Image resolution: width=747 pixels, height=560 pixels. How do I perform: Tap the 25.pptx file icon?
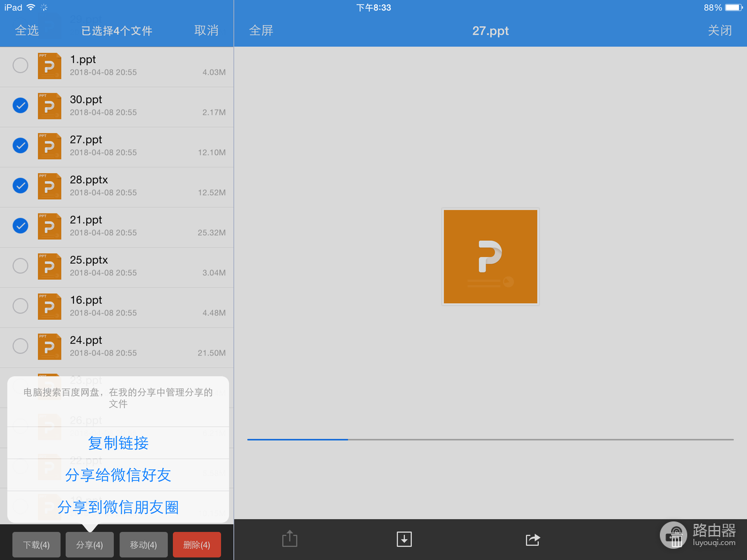[49, 266]
